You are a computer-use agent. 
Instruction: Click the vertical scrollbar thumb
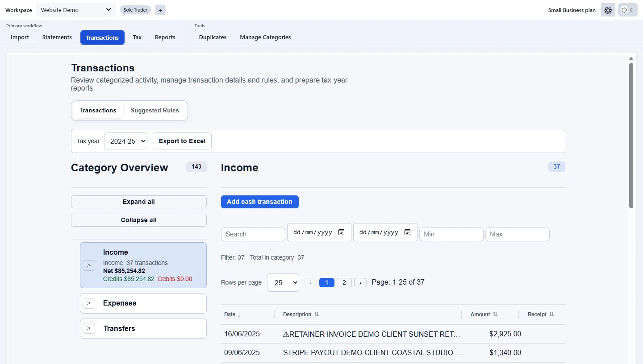coord(631,135)
